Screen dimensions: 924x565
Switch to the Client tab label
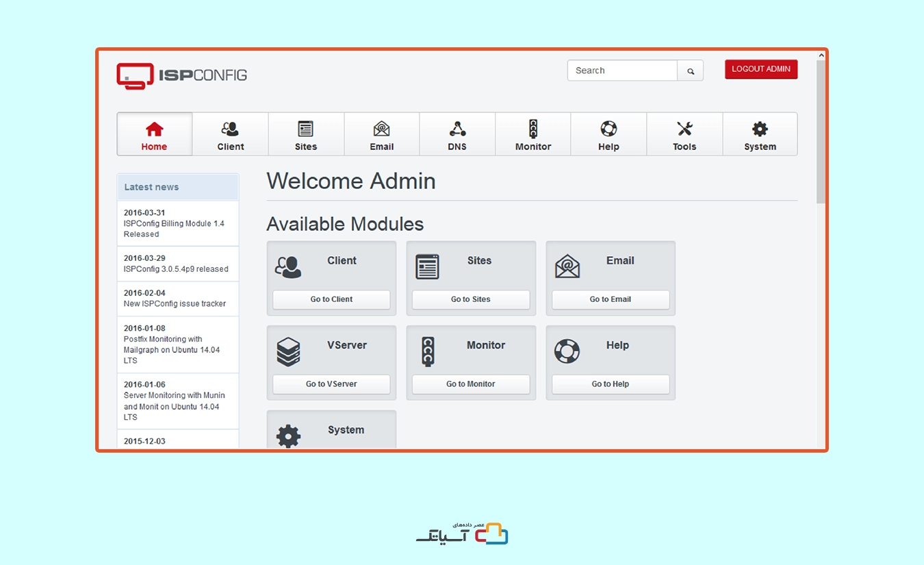231,147
